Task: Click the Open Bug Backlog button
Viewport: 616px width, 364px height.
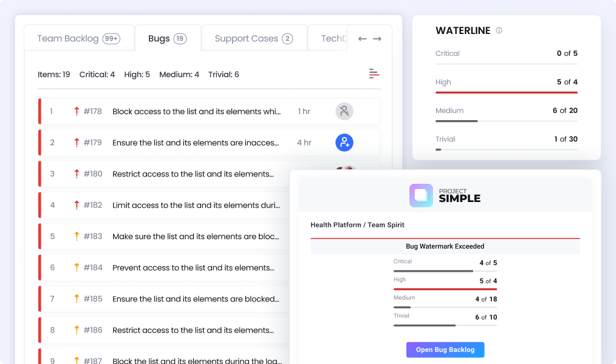Action: point(445,350)
